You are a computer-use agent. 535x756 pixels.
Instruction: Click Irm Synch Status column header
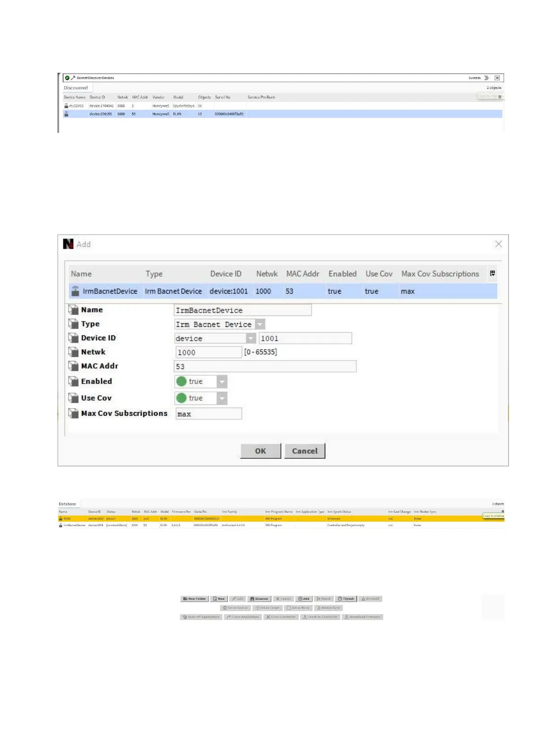[x=339, y=511]
